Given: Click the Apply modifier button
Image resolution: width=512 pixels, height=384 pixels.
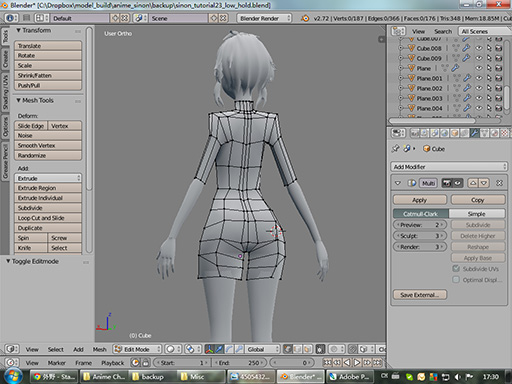Looking at the screenshot, I should point(420,200).
